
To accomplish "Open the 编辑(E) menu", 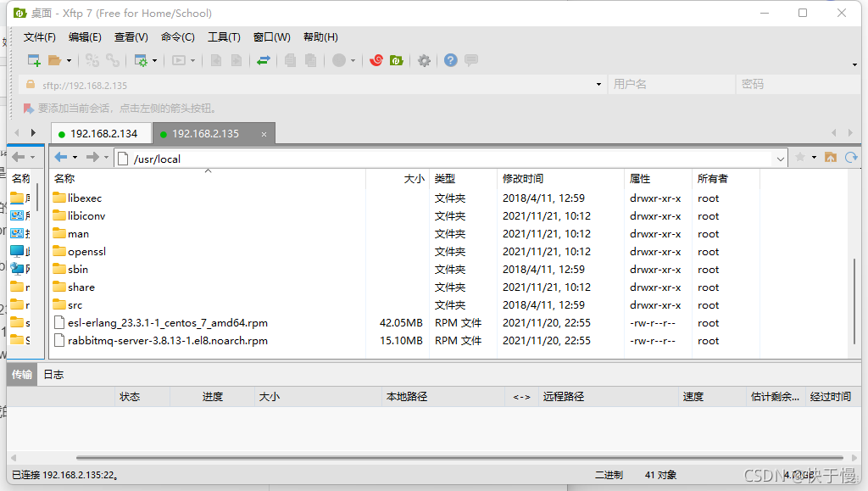I will point(85,37).
